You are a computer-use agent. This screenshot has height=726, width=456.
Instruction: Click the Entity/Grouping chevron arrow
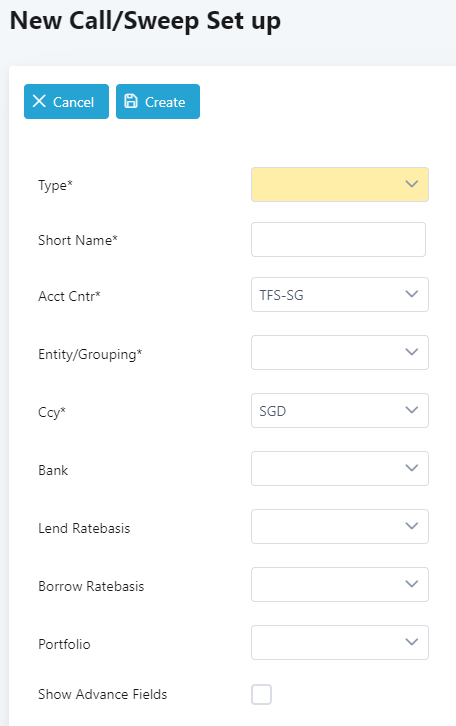(412, 352)
